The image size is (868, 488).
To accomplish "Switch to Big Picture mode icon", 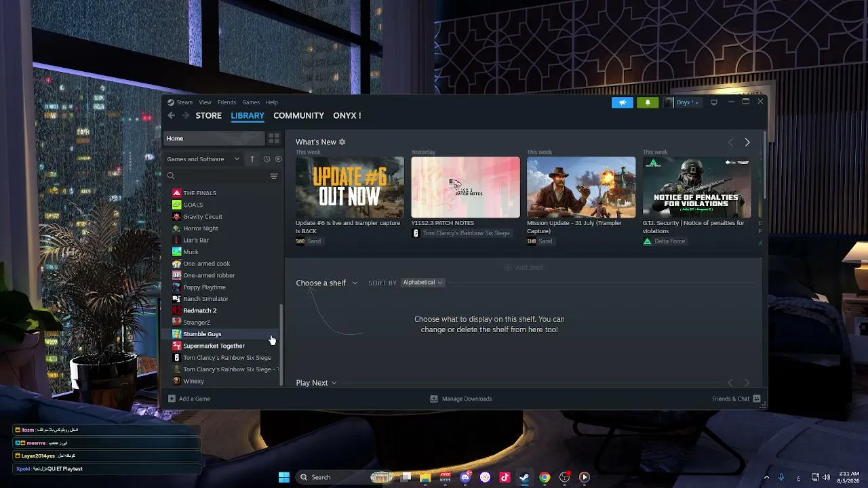I will pos(713,102).
